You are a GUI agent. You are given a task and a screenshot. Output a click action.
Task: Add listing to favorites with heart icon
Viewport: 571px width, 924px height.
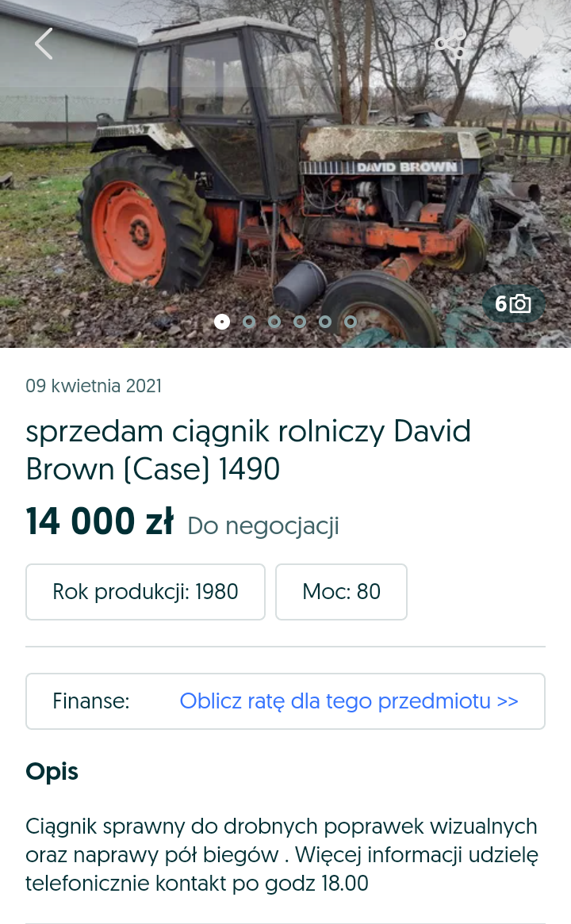(x=527, y=41)
